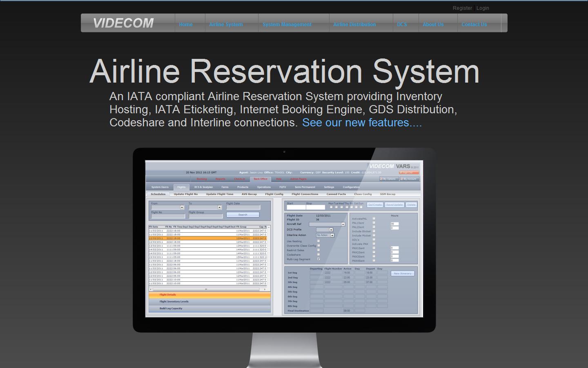Open the Airline Distribution menu
The image size is (588, 368).
(x=354, y=25)
